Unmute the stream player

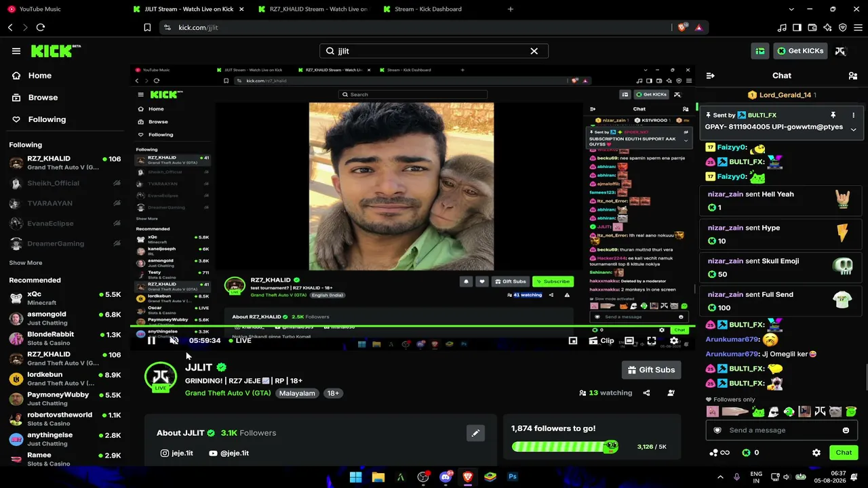[174, 341]
